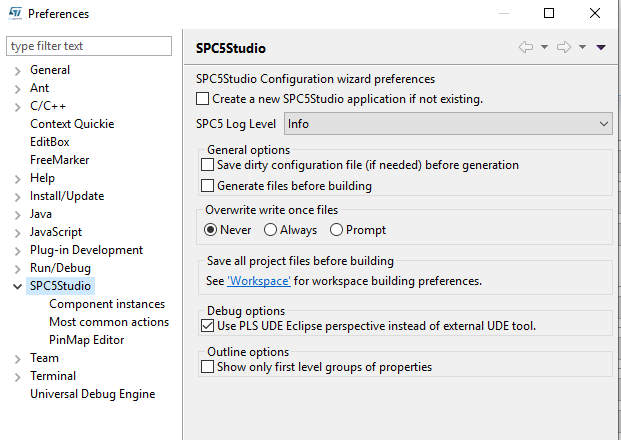Close the Preferences dialog
The image size is (621, 440).
point(595,13)
